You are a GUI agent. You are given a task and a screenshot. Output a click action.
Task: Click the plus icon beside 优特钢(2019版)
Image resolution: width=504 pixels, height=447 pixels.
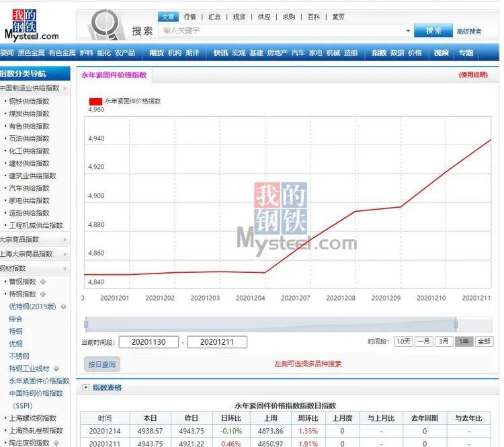[x=64, y=307]
